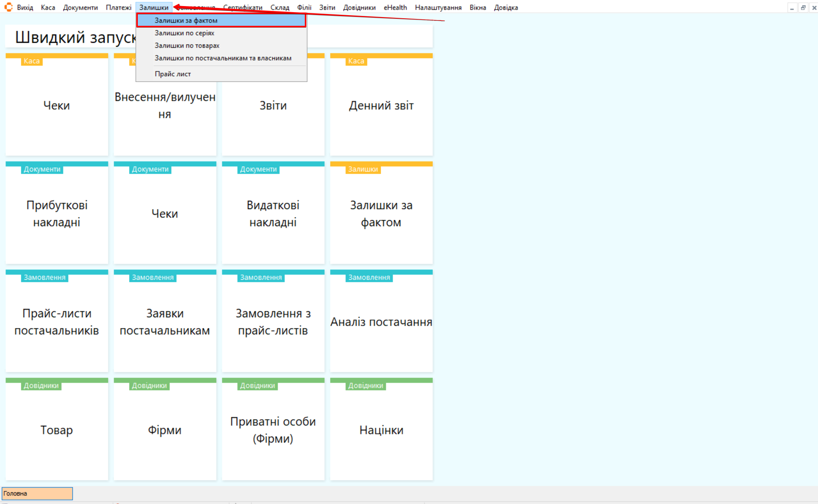
Task: Open Прайс-листи постачальників tile
Action: coord(57,321)
